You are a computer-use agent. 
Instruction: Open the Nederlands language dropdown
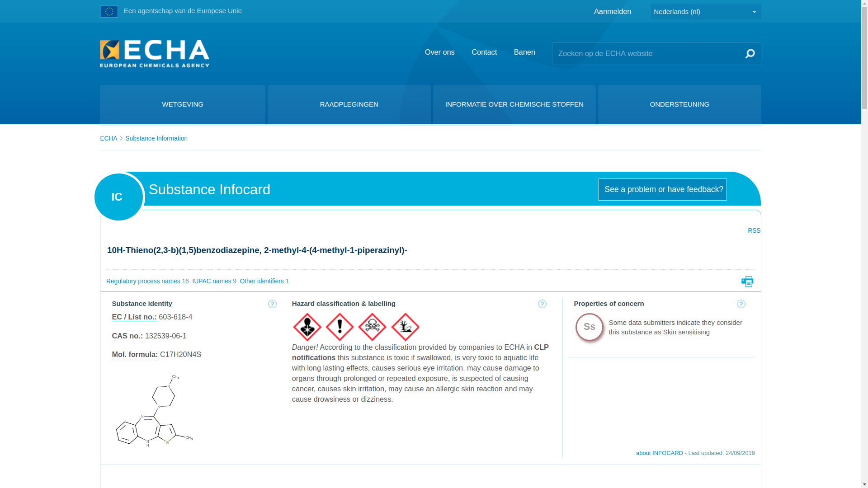(705, 12)
